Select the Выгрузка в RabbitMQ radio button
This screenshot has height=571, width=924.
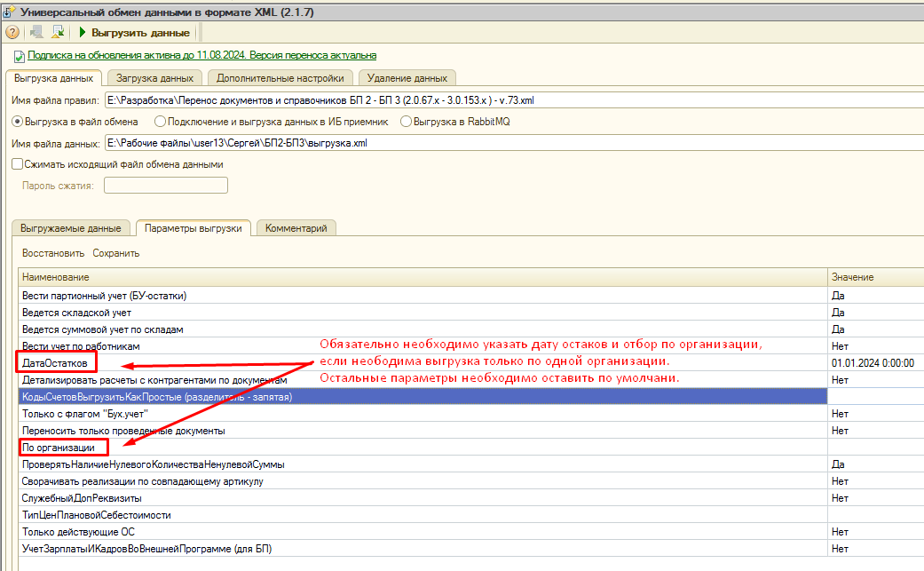pyautogui.click(x=407, y=122)
